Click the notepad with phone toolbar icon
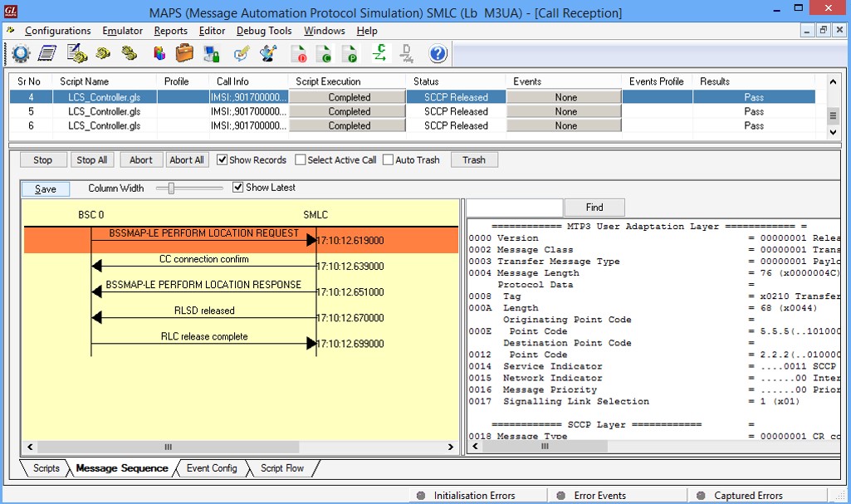This screenshot has width=851, height=504. click(76, 53)
